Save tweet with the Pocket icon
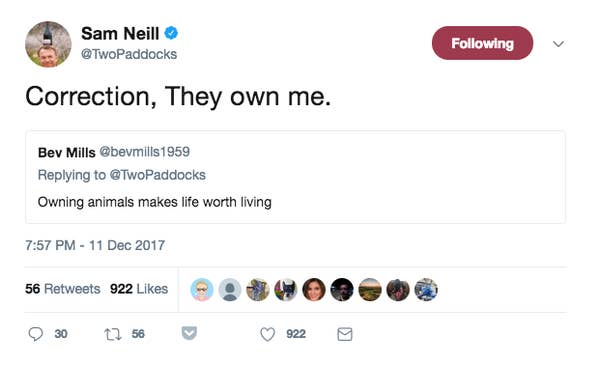Screen dimensions: 600x365 coord(189,333)
